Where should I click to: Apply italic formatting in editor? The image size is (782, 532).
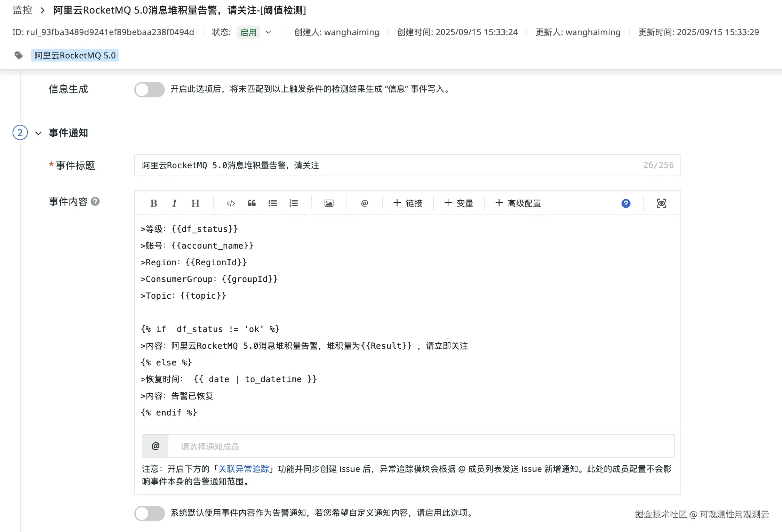pos(174,203)
